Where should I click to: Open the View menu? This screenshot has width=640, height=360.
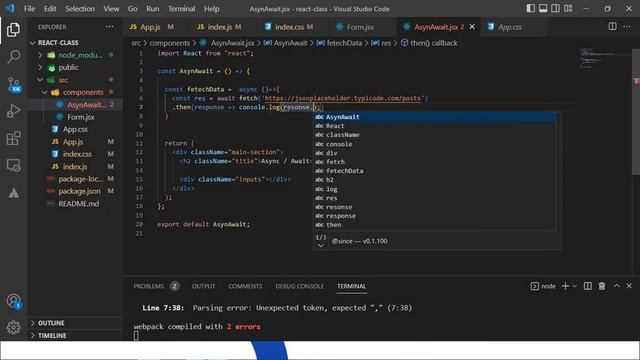111,9
